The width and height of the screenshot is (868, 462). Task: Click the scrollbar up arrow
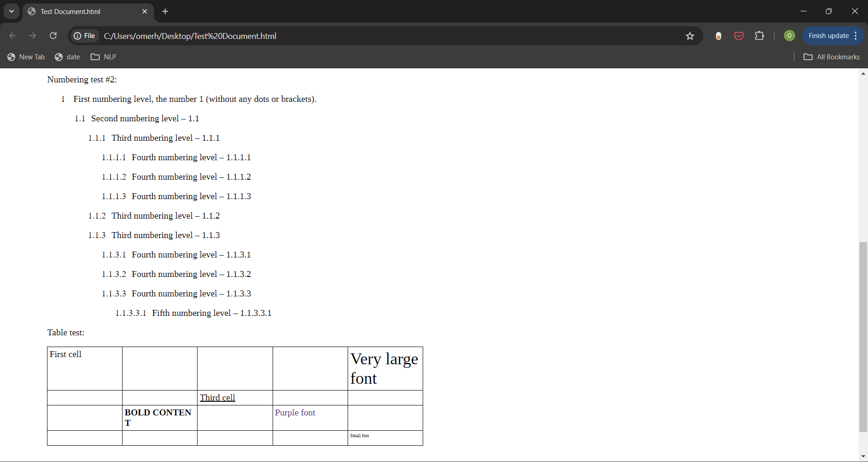[863, 73]
